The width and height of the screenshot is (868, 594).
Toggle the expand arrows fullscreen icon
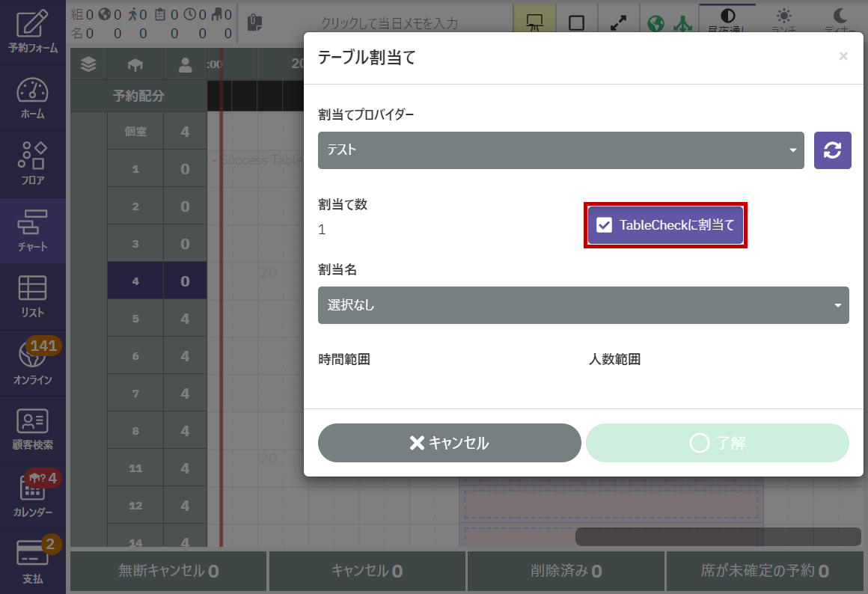coord(618,22)
